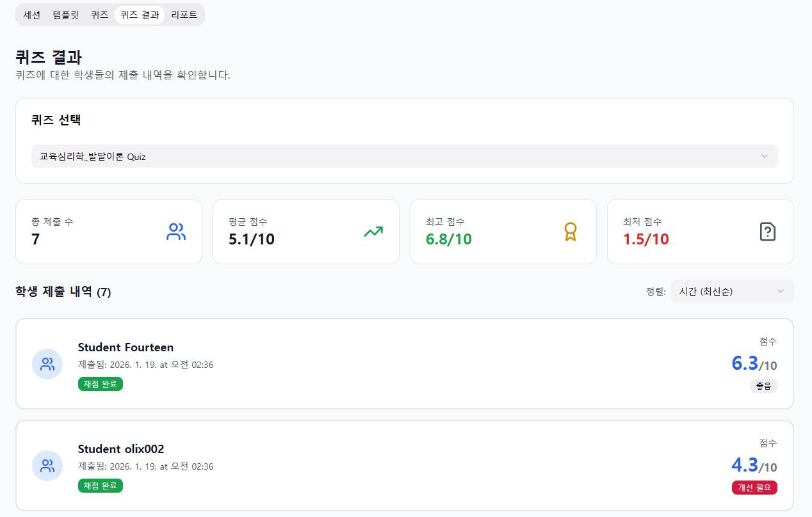Click the question mark file icon

click(x=767, y=232)
